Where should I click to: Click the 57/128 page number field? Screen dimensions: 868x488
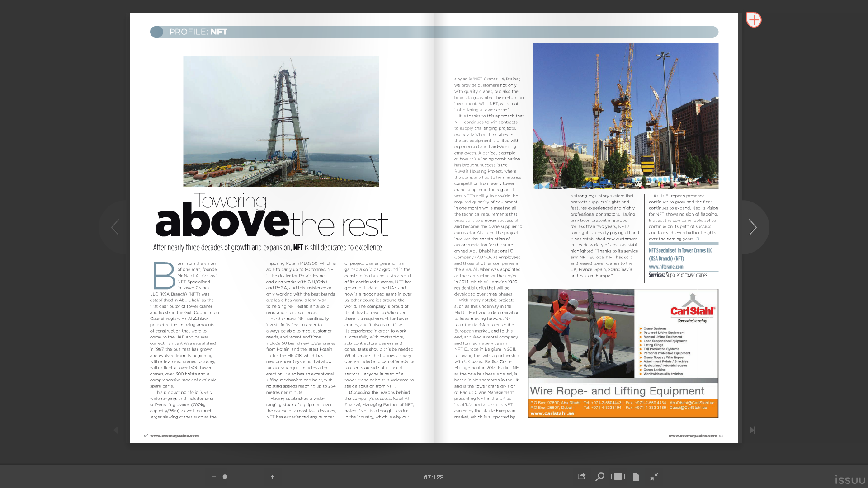434,477
